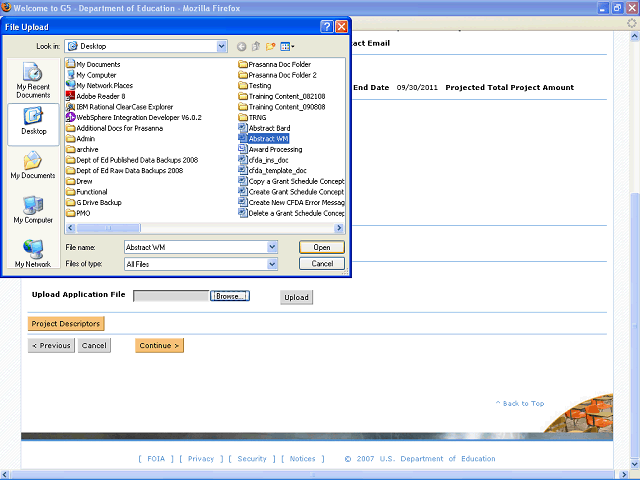
Task: Click in the File name text field
Action: pyautogui.click(x=196, y=247)
